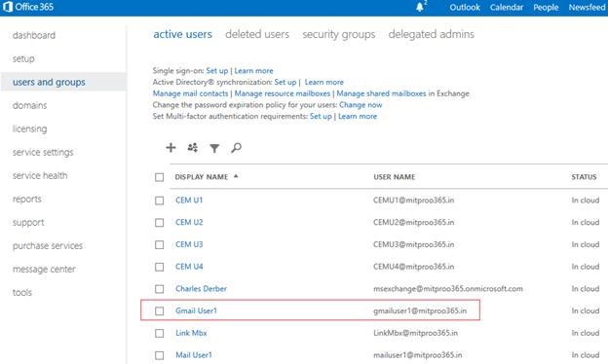608x364 pixels.
Task: Open setup in the sidebar
Action: 23,58
